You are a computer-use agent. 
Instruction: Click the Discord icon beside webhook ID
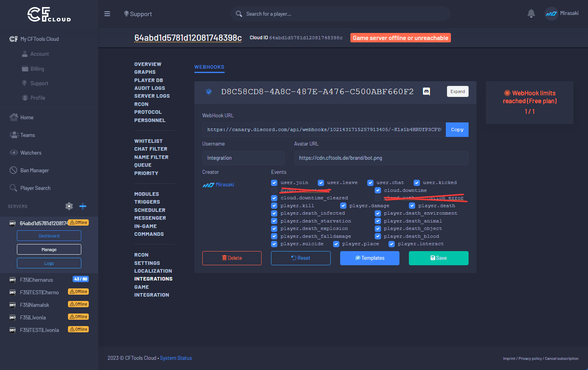[x=426, y=91]
